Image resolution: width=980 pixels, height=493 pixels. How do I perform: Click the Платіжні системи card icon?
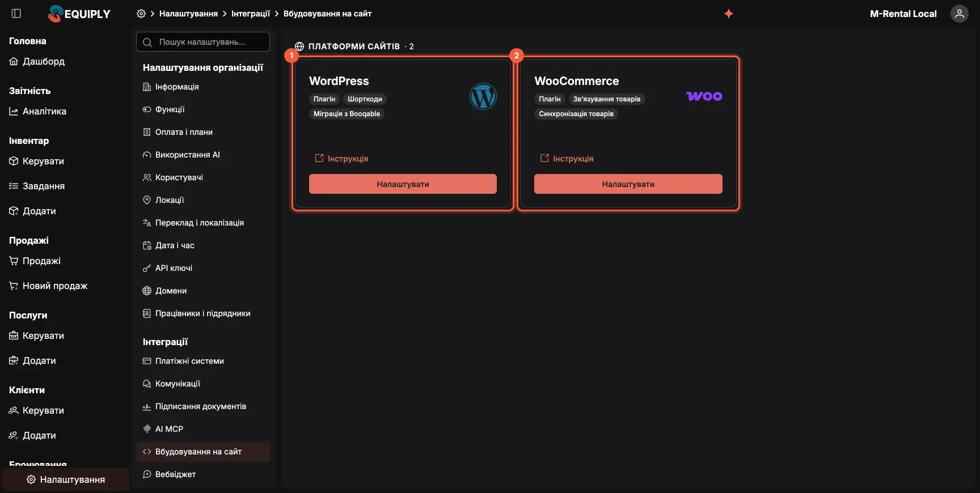(x=147, y=361)
